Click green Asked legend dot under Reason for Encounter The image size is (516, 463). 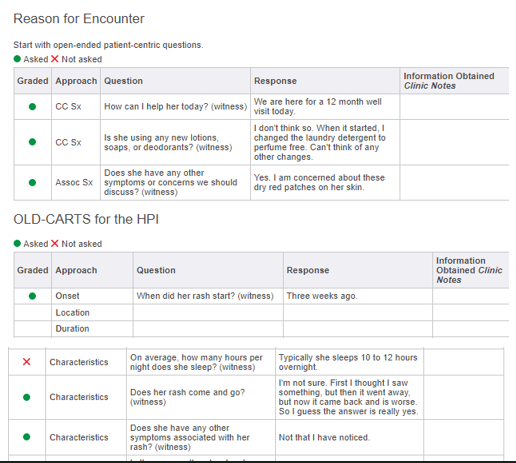[17, 59]
